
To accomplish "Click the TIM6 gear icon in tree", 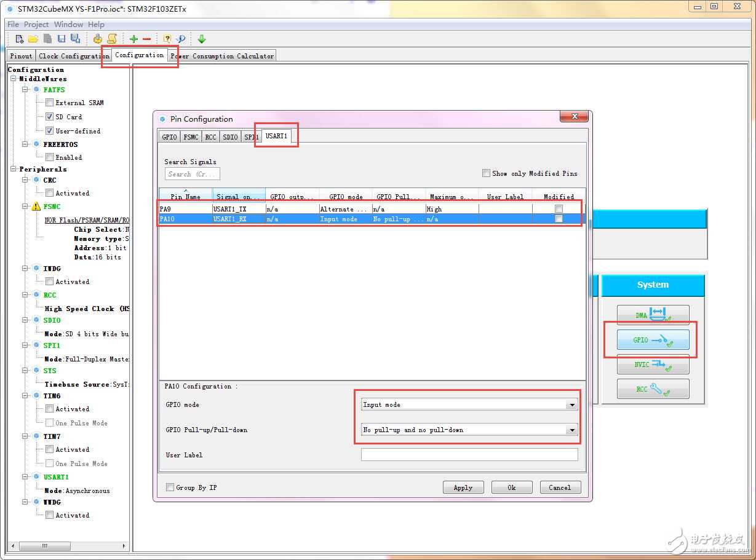I will [36, 396].
